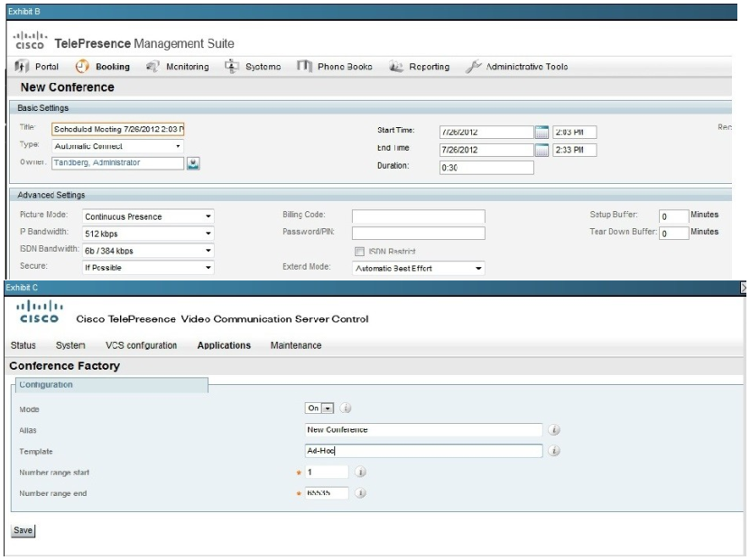The height and width of the screenshot is (560, 750).
Task: Click the Cisco logo in TelePresence Management Suite
Action: coord(30,41)
